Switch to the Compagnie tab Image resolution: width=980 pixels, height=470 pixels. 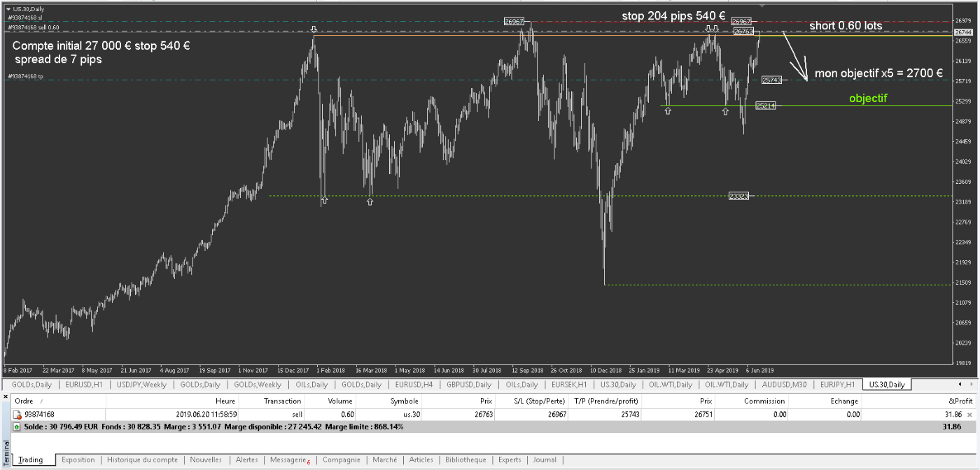pos(341,460)
